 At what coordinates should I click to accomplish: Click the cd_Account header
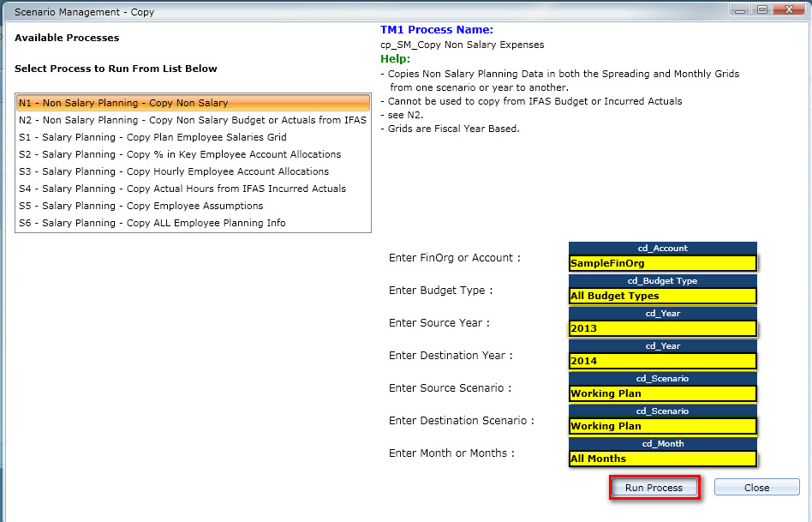[x=662, y=249]
